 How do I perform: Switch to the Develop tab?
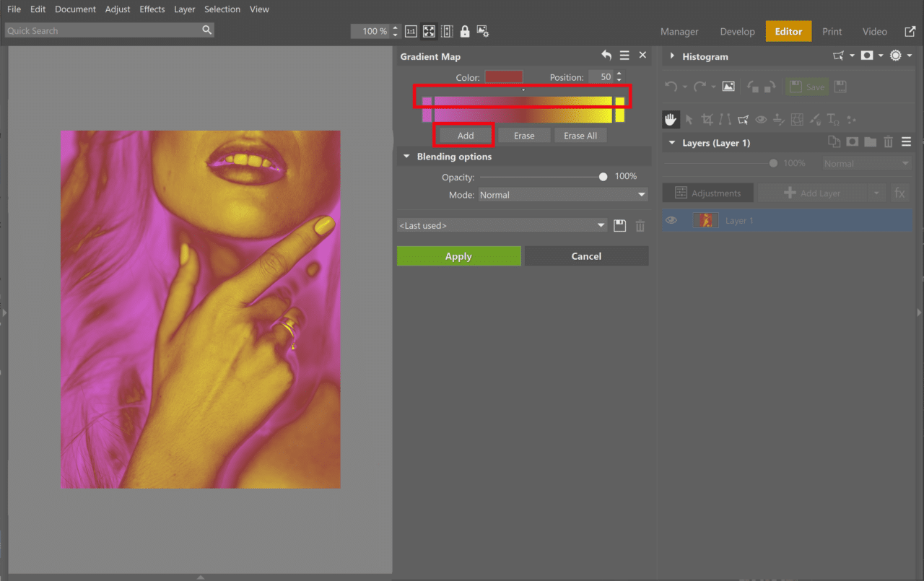coord(737,31)
